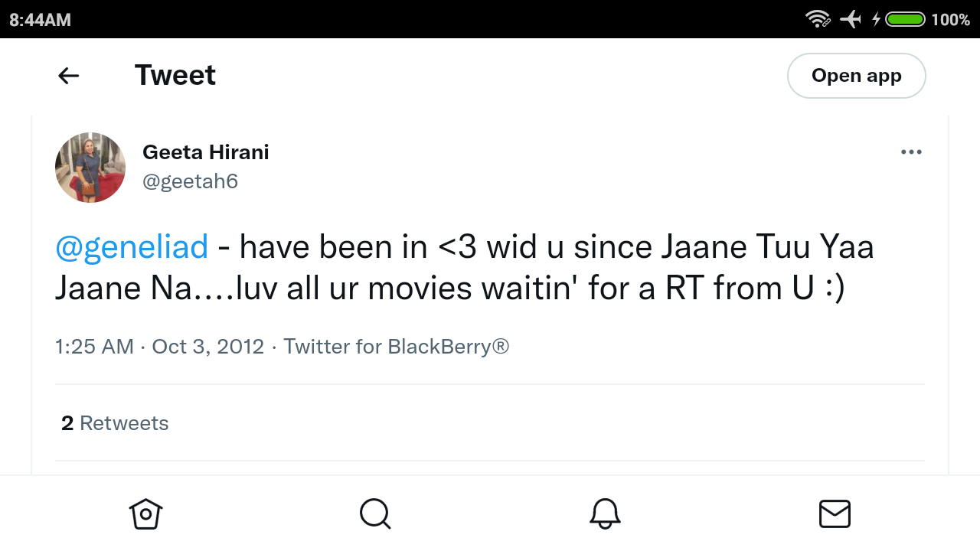Open Geeta Hirani's profile by name
Screen dimensions: 980x551
(x=206, y=152)
